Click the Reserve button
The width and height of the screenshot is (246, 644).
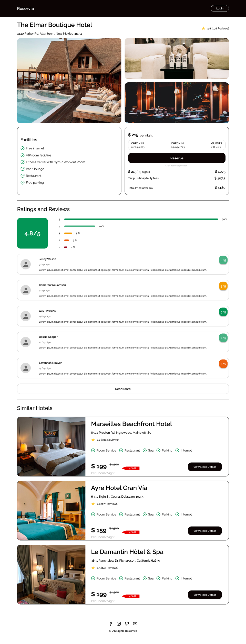point(177,158)
